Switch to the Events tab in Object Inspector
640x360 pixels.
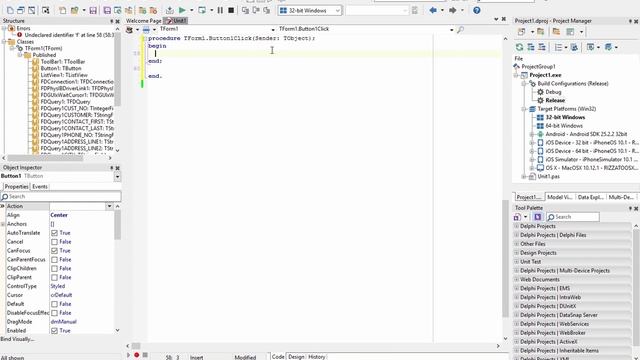[x=40, y=187]
